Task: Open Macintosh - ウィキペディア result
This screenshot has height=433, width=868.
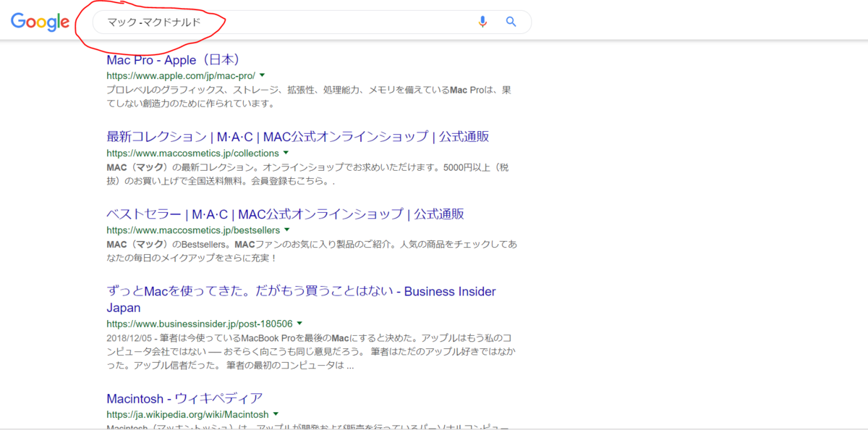Action: 184,398
